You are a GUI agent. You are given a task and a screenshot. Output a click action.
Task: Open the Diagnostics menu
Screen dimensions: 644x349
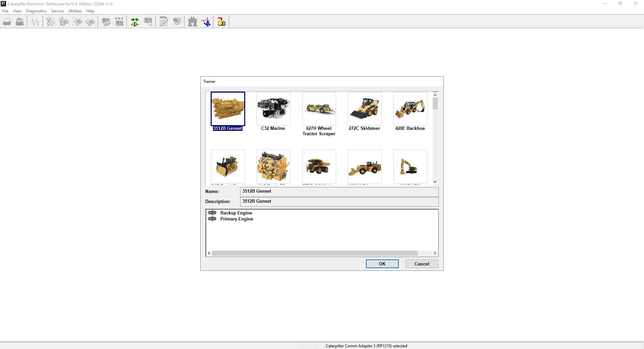pos(36,11)
